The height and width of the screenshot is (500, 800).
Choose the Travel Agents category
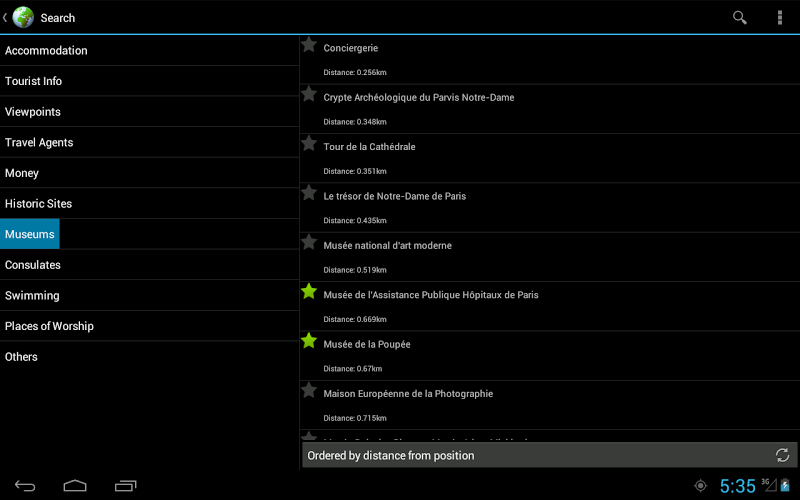149,142
